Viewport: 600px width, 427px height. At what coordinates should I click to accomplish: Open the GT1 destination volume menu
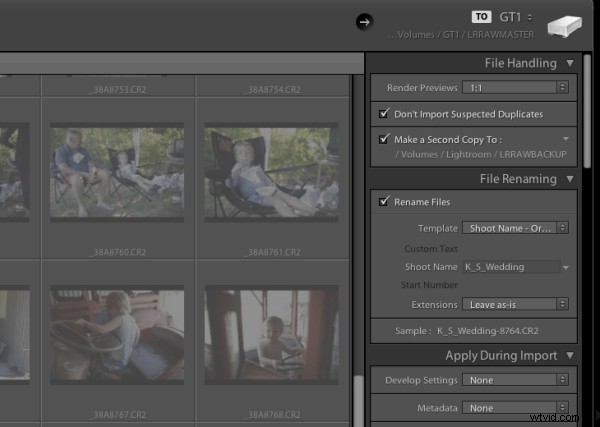(517, 17)
